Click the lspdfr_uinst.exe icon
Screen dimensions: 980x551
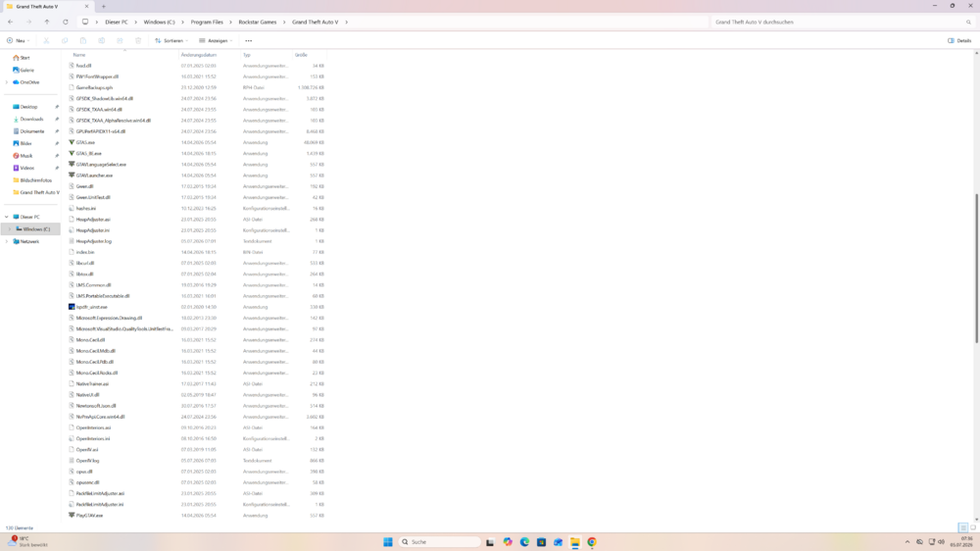[x=72, y=307]
